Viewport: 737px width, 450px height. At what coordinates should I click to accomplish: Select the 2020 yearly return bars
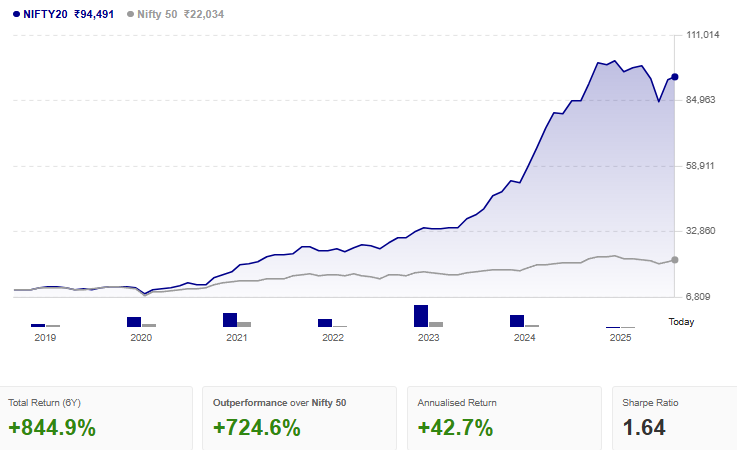point(141,322)
